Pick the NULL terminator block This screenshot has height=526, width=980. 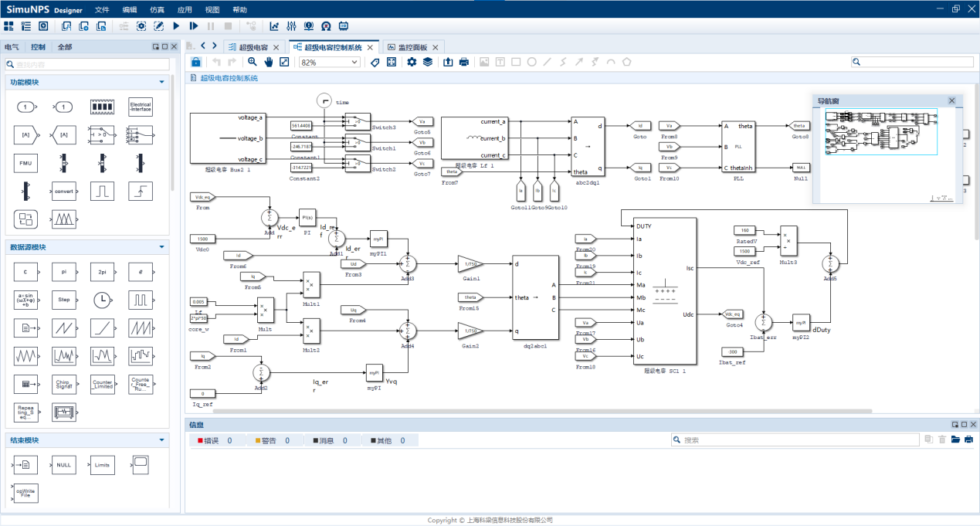point(64,465)
